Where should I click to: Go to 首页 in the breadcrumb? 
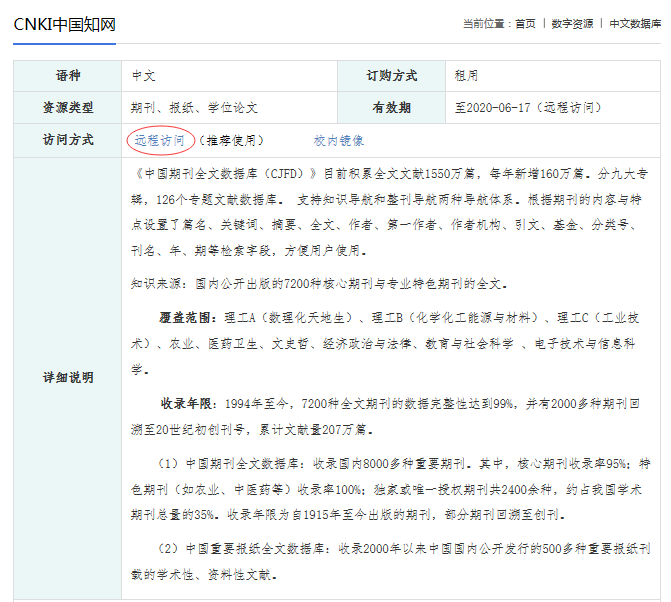click(x=525, y=24)
